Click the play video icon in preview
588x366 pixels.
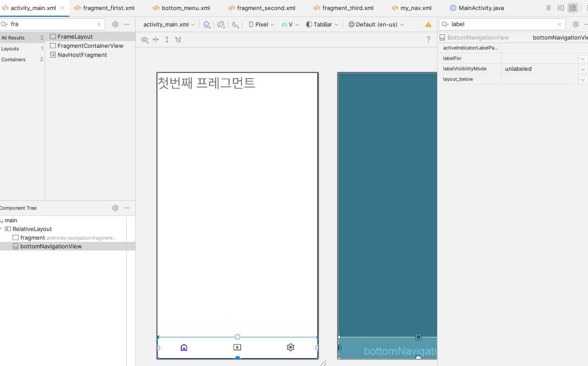click(x=237, y=347)
